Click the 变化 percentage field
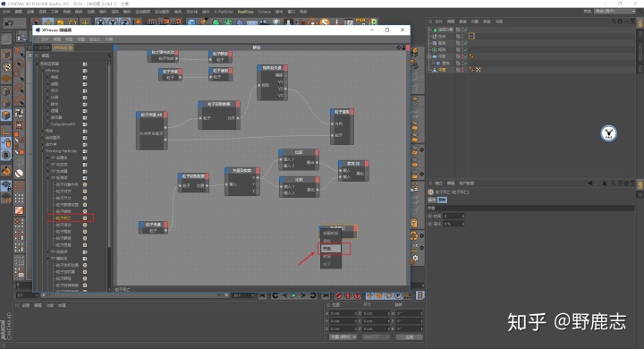 (x=453, y=224)
